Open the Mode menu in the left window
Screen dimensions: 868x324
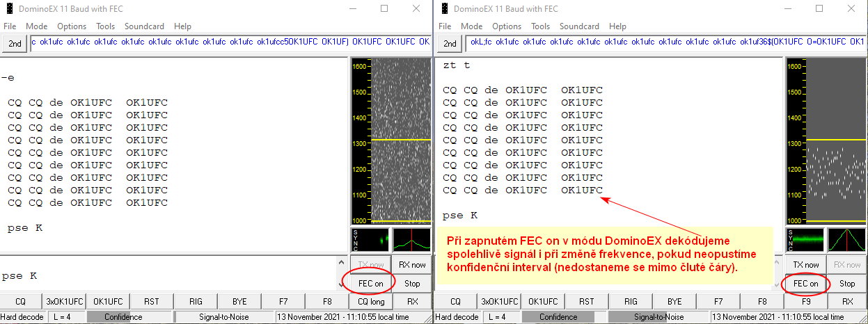point(36,26)
